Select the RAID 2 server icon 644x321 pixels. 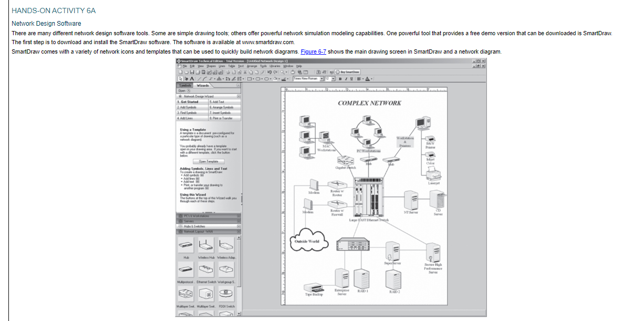393,279
